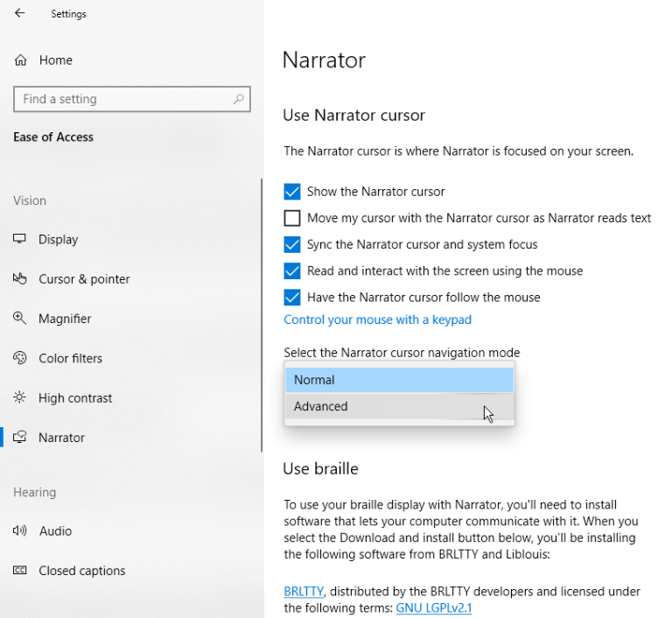672x618 pixels.
Task: Choose Advanced navigation mode option
Action: (x=399, y=406)
